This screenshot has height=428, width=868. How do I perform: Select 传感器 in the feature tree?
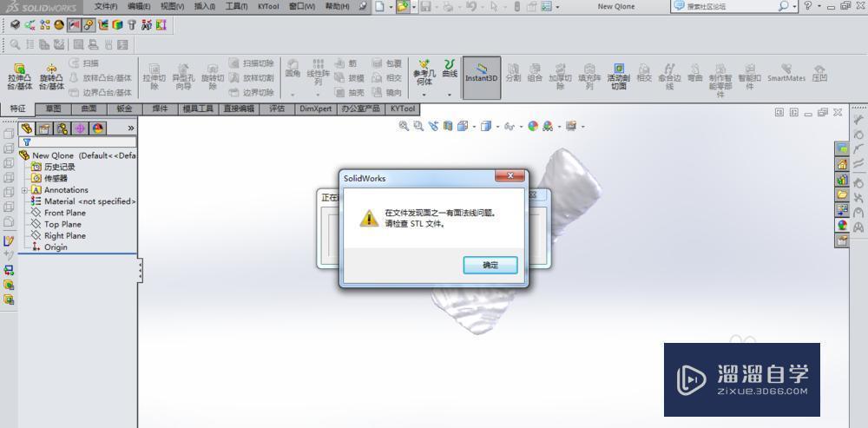49,178
